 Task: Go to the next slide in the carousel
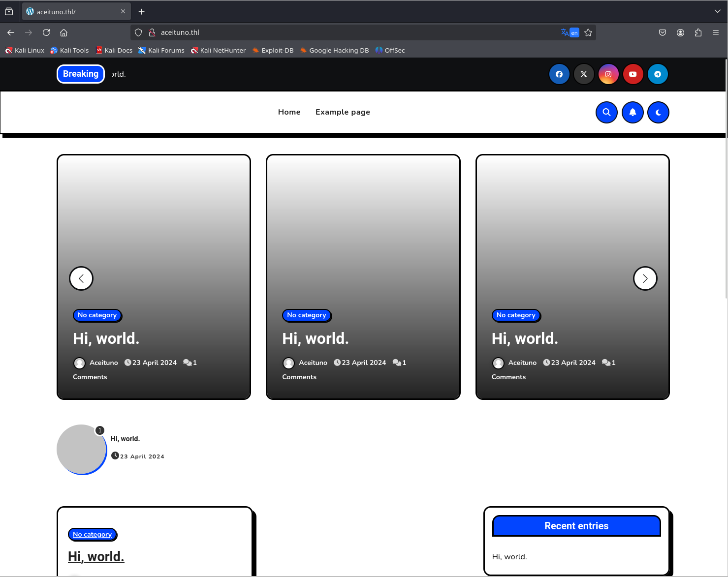coord(645,278)
